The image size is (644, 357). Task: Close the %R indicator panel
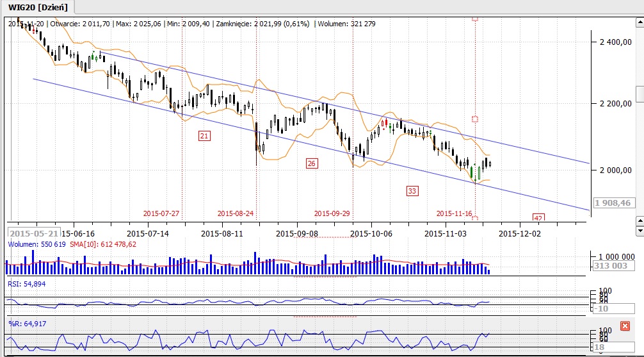point(625,326)
